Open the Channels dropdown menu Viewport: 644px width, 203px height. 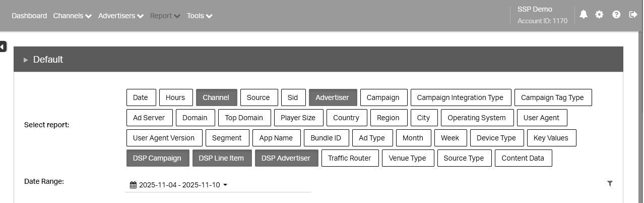click(73, 16)
